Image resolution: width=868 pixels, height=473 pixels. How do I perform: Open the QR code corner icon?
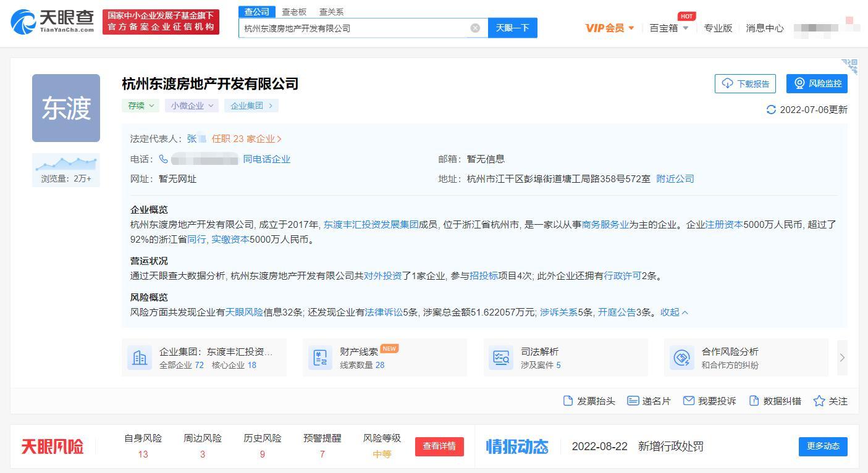(x=849, y=66)
